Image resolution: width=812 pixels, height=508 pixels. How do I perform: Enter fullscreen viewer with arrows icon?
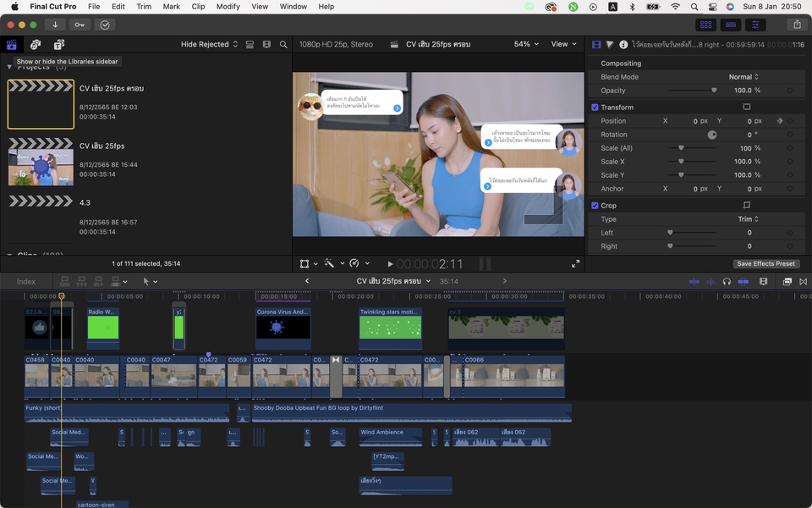(x=575, y=264)
